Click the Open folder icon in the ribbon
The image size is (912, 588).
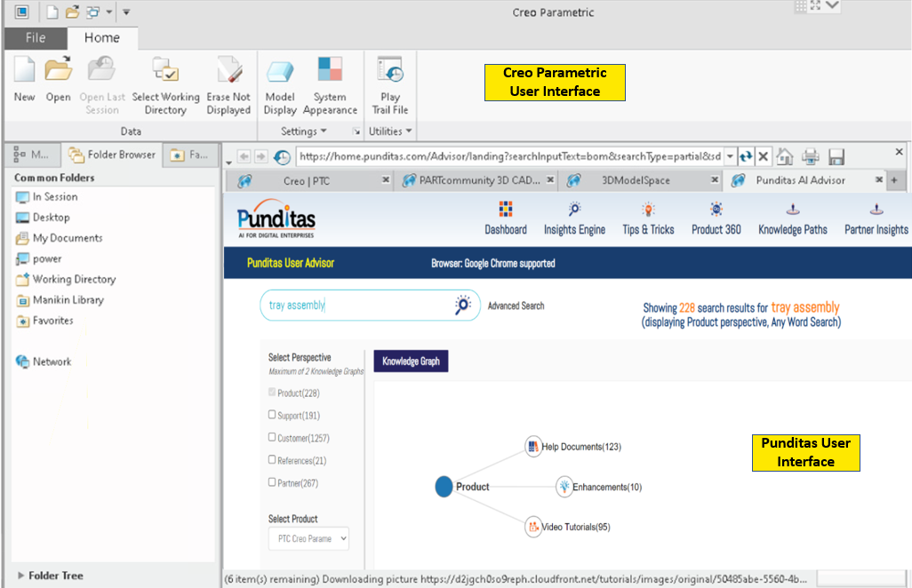58,69
